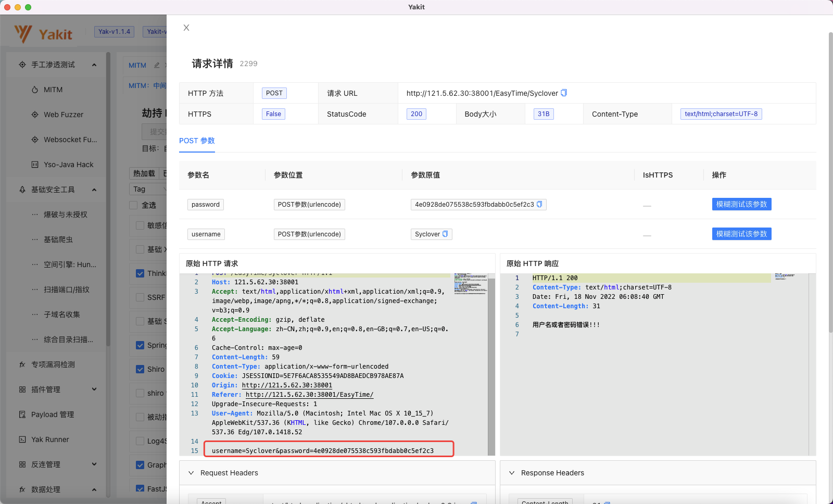Image resolution: width=833 pixels, height=504 pixels.
Task: Uncheck the Graph plugin checkbox
Action: tap(140, 465)
